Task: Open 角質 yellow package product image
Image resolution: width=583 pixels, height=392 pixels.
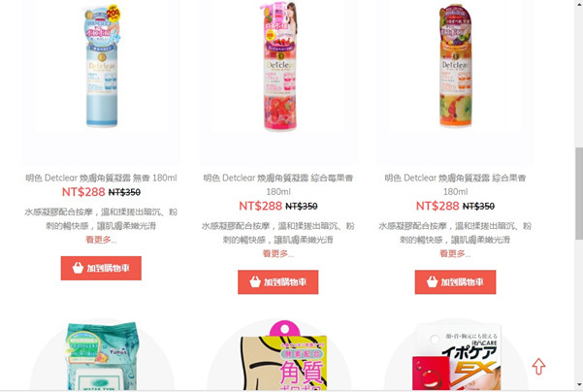Action: coord(283,356)
